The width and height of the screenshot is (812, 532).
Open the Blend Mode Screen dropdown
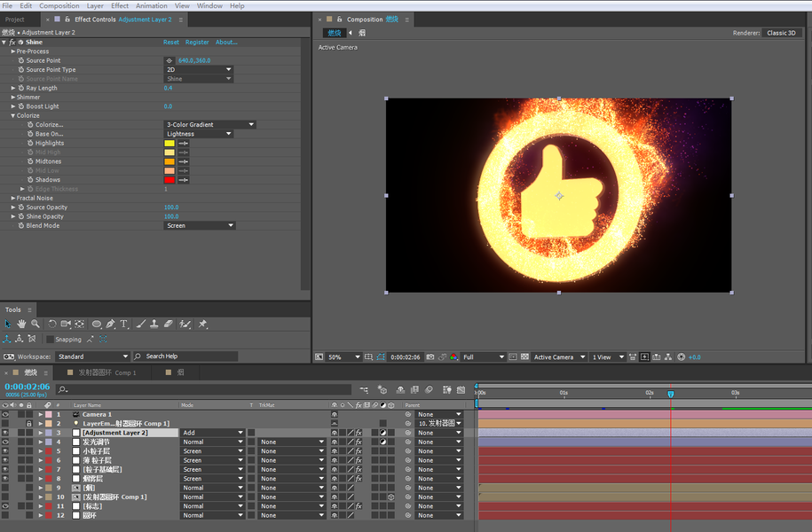[x=200, y=225]
